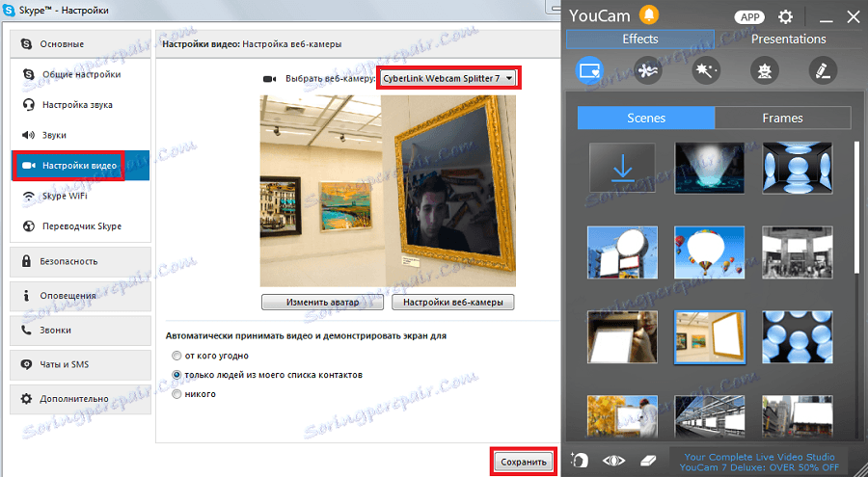Viewport: 868px width, 477px height.
Task: Choose the blue spheres room scene thumbnail
Action: point(798,168)
